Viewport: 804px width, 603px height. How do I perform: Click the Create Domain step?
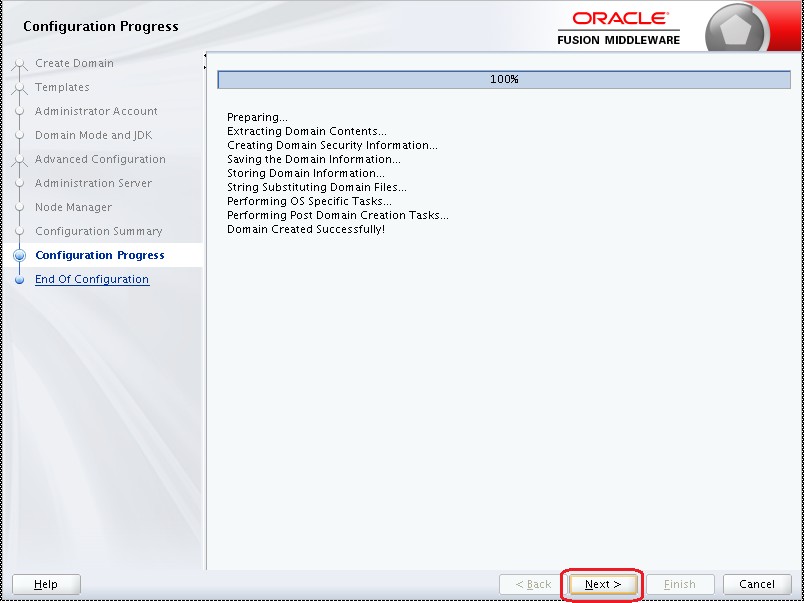[x=74, y=63]
